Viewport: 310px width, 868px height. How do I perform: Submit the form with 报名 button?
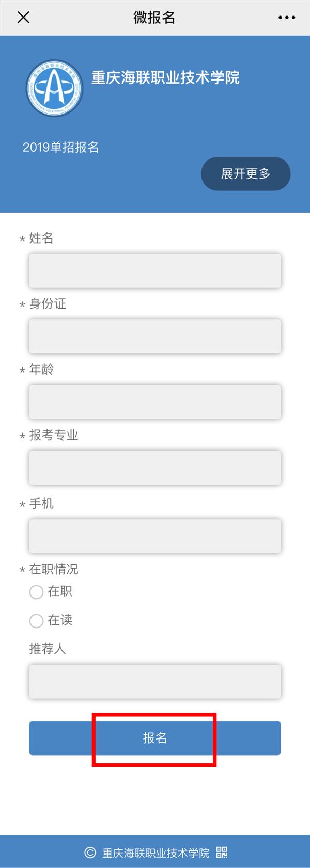point(155,738)
